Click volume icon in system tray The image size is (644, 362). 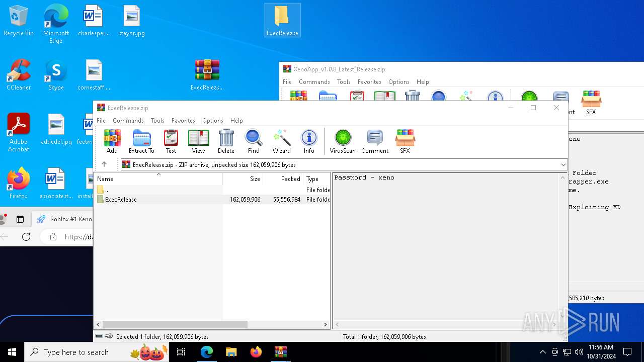(x=579, y=352)
